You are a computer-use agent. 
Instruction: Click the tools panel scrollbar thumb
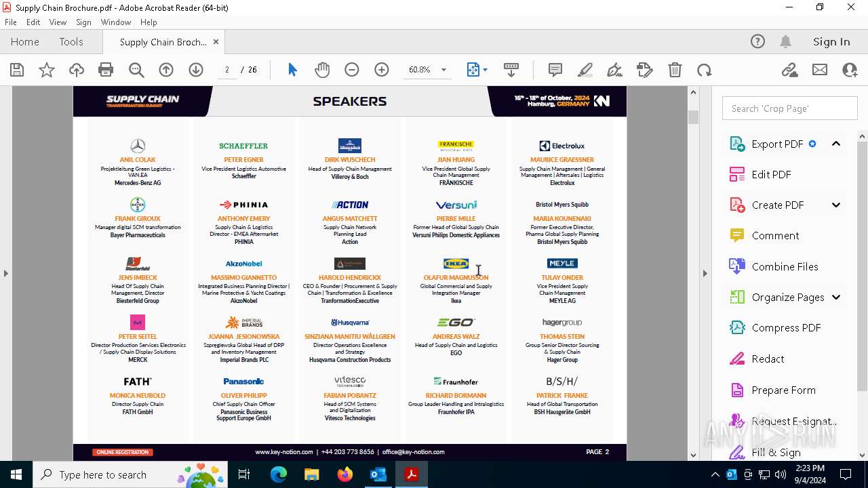(863, 266)
